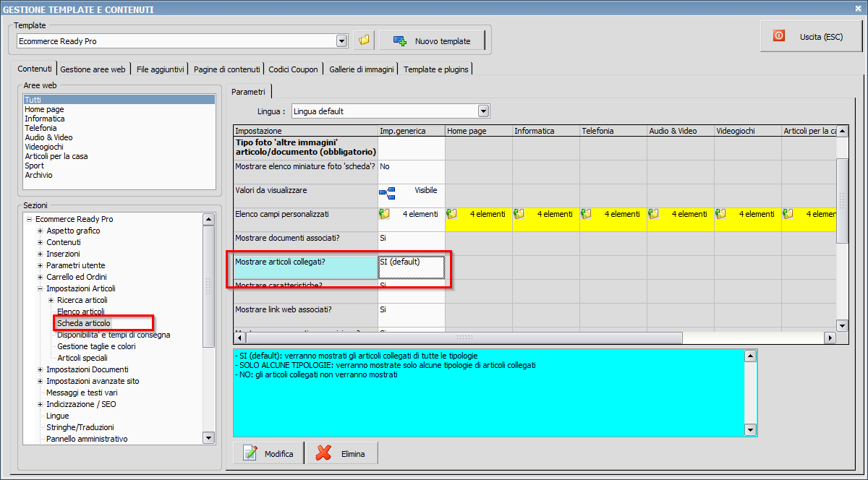Select Lingue tree item
868x480 pixels.
tap(58, 416)
